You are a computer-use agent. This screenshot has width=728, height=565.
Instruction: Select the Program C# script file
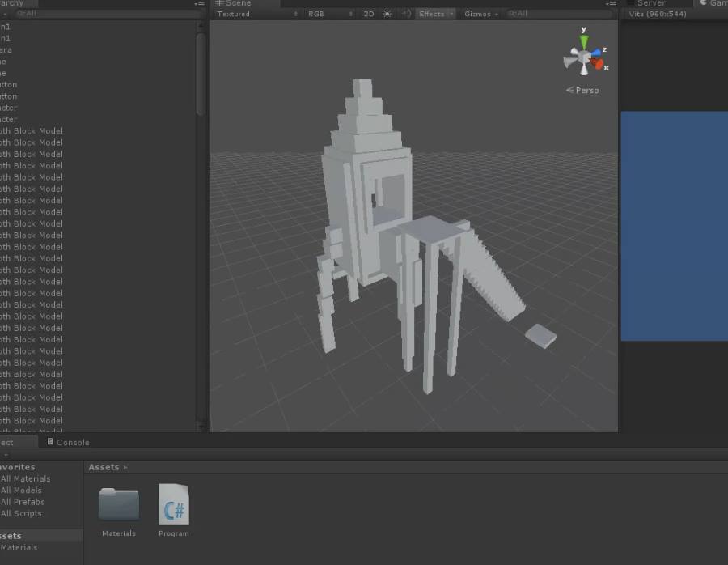(173, 505)
